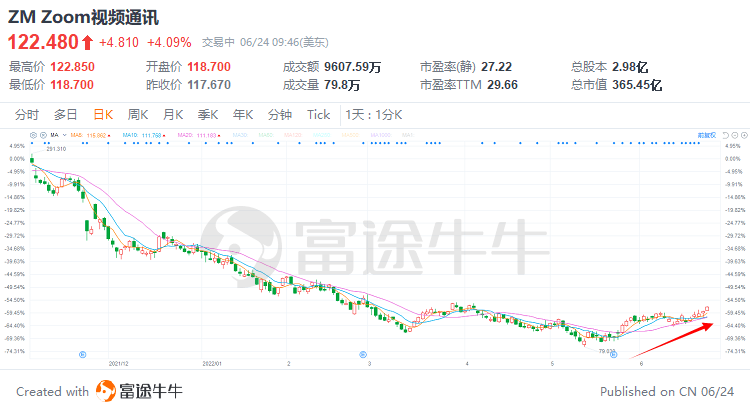Enable the faded MA30 indicator
The height and width of the screenshot is (412, 750).
(240, 135)
